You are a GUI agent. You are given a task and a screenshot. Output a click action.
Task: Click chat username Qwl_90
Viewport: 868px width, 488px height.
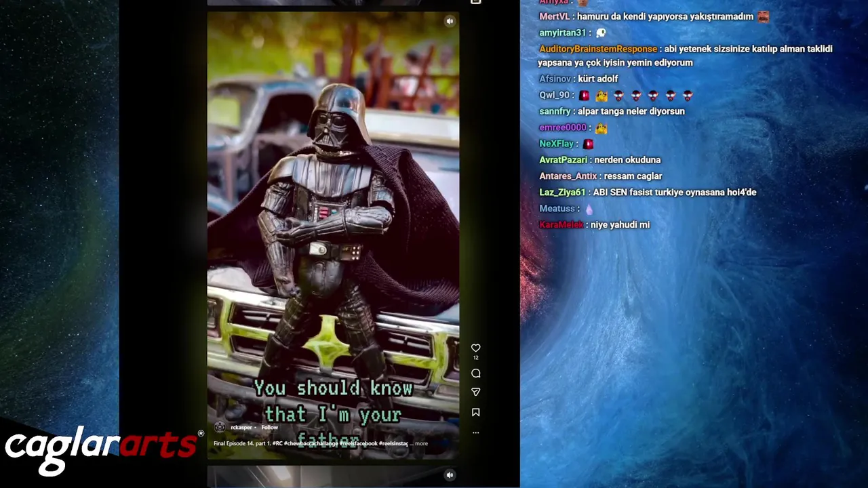[555, 96]
